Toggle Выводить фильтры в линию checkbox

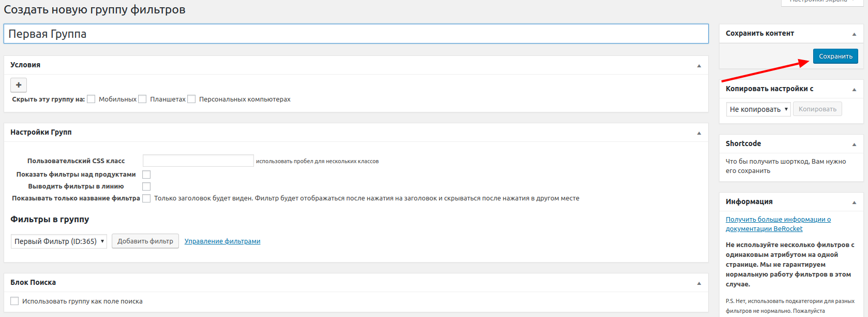click(146, 186)
